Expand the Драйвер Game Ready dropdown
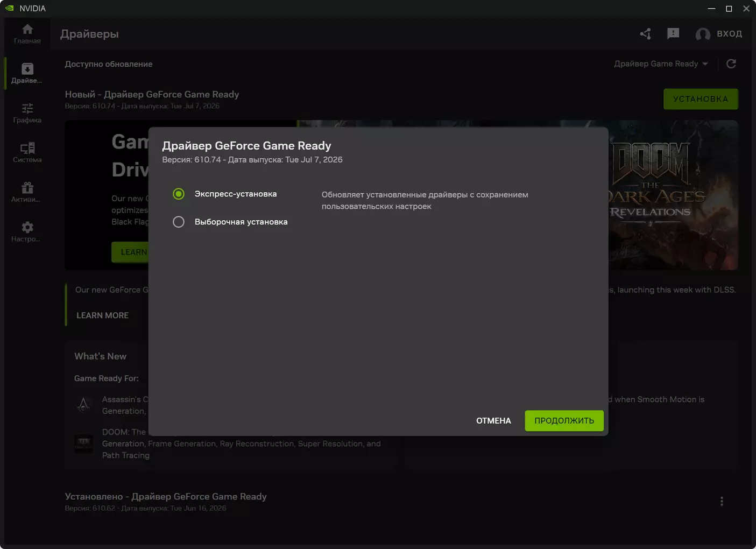The height and width of the screenshot is (549, 756). [x=661, y=64]
